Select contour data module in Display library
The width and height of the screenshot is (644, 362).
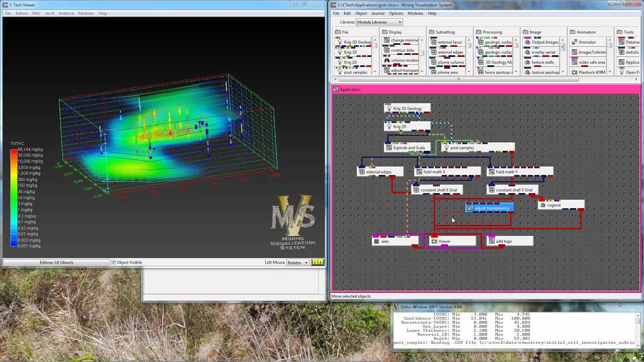click(x=401, y=50)
